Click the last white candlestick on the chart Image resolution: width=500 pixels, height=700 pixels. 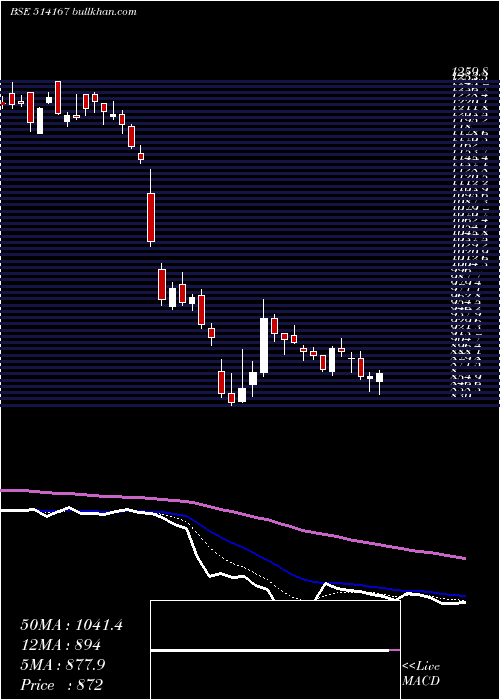pyautogui.click(x=379, y=378)
